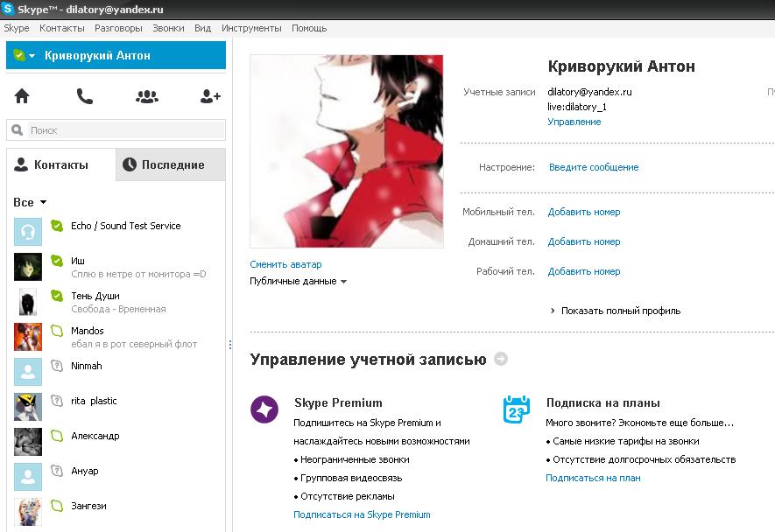Click the status icon next to Ануар
Screen dimensions: 775x532
pos(57,471)
